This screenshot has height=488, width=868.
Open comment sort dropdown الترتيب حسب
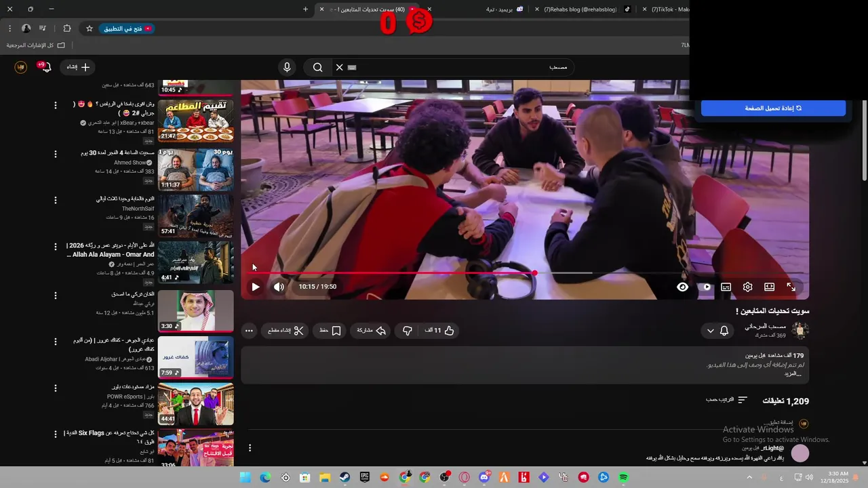726,401
